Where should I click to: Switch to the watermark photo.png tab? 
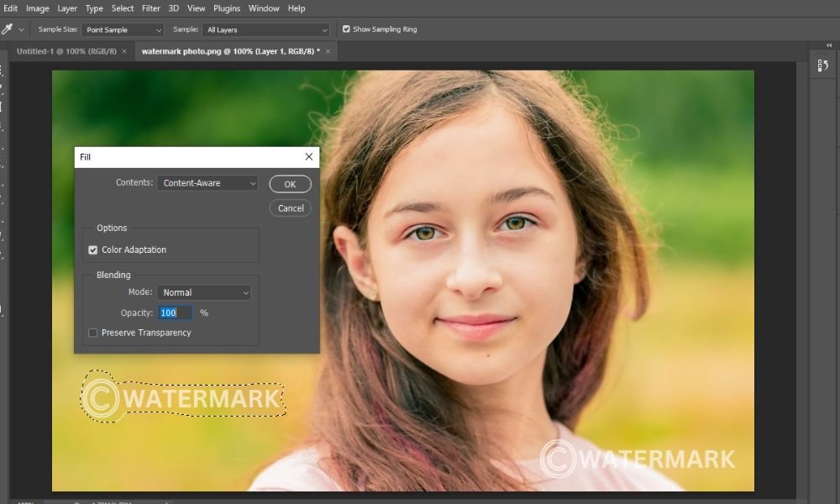[231, 51]
